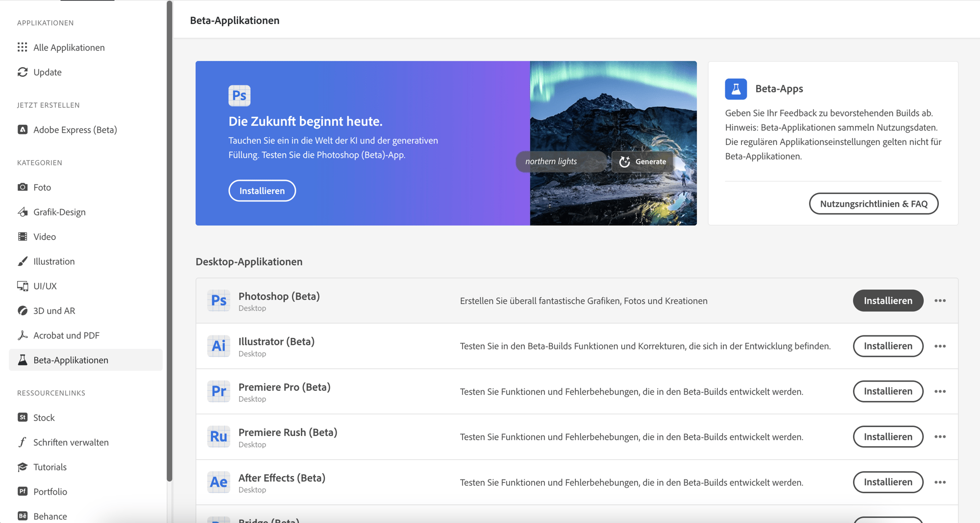Click the Foto camera icon
The height and width of the screenshot is (523, 980).
23,187
